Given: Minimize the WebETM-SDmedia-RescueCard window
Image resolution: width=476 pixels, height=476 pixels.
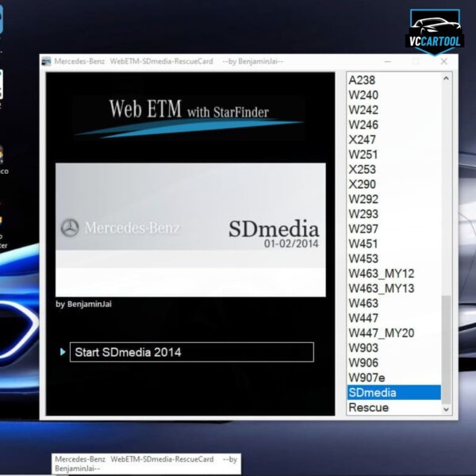Looking at the screenshot, I should 388,62.
